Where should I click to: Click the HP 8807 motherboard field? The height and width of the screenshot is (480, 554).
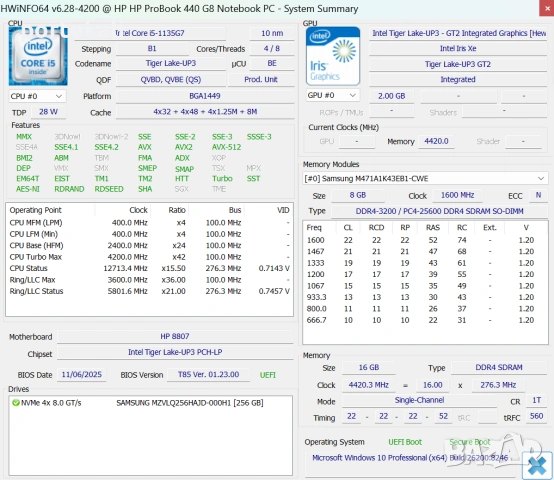[x=175, y=336]
